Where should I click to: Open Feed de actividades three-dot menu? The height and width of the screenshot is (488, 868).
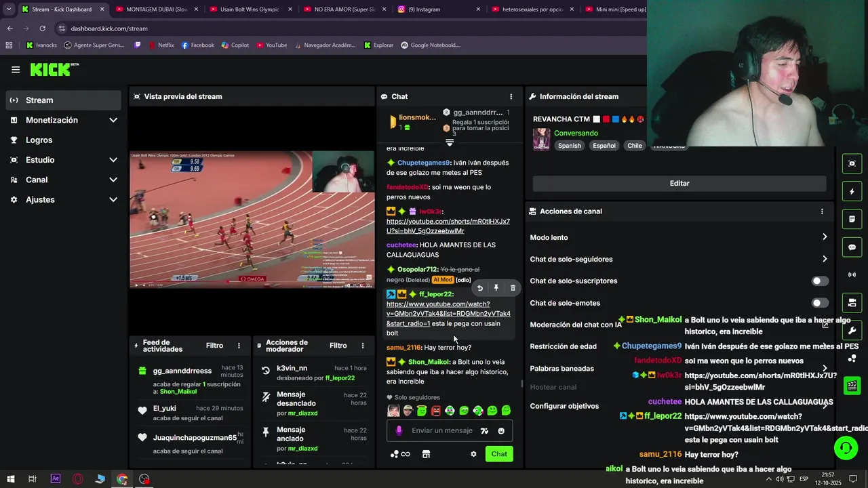pos(239,346)
